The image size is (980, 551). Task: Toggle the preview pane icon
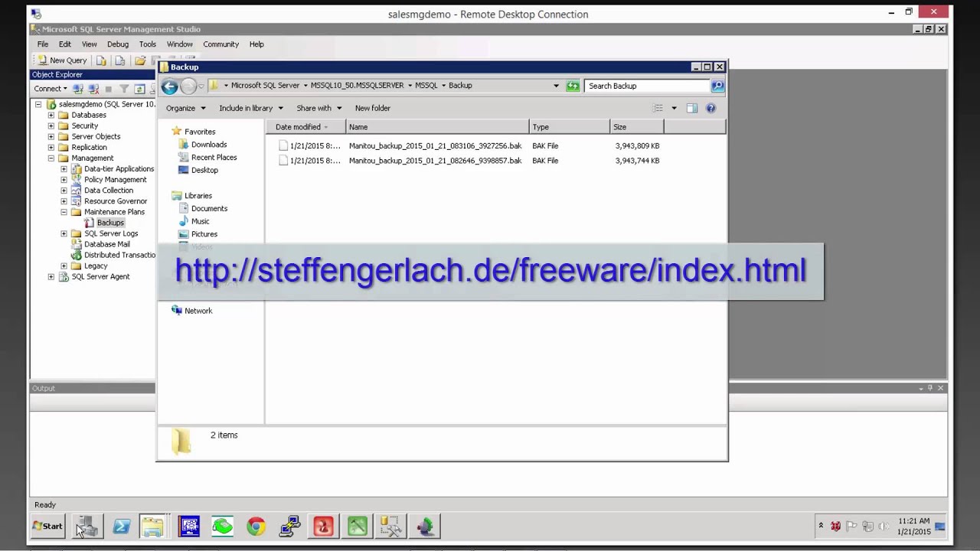692,108
